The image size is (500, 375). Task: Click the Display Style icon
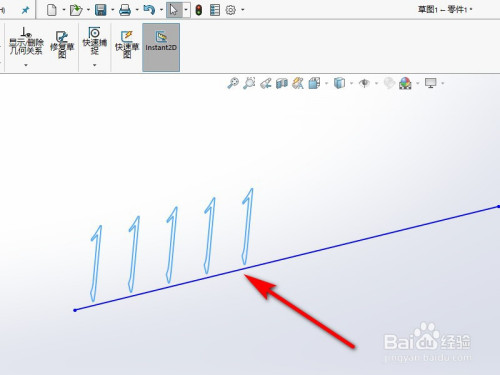tap(339, 83)
